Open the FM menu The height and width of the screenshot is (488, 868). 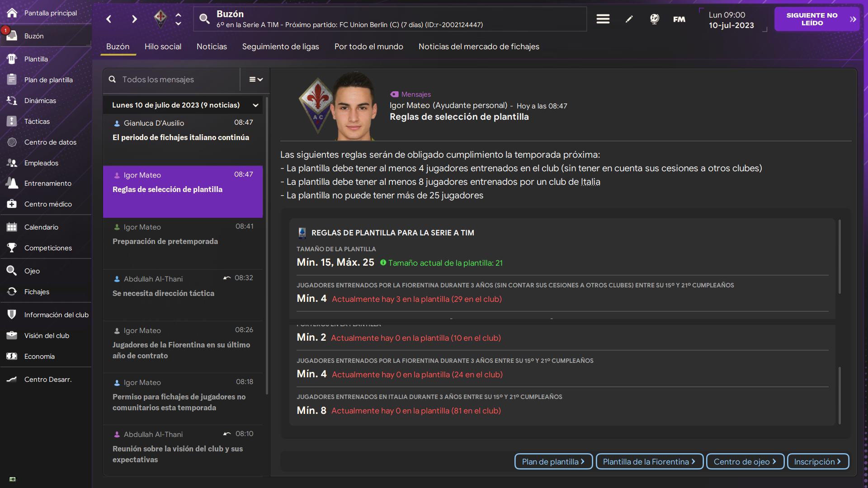pyautogui.click(x=679, y=19)
